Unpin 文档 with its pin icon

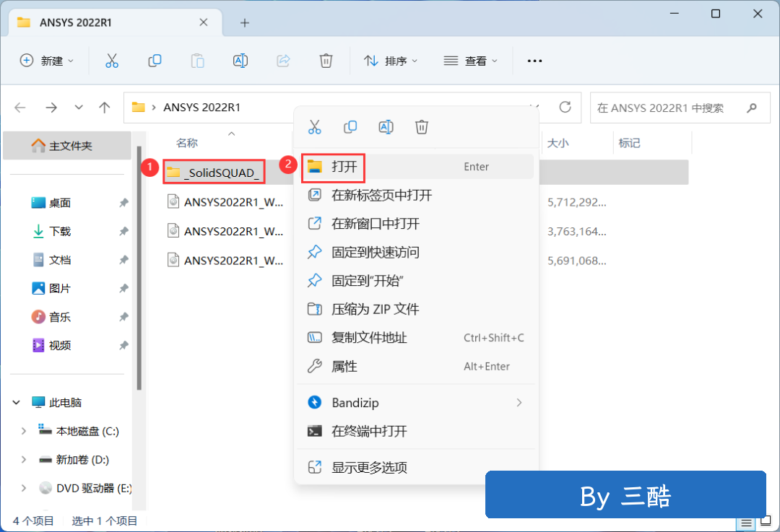tap(123, 260)
